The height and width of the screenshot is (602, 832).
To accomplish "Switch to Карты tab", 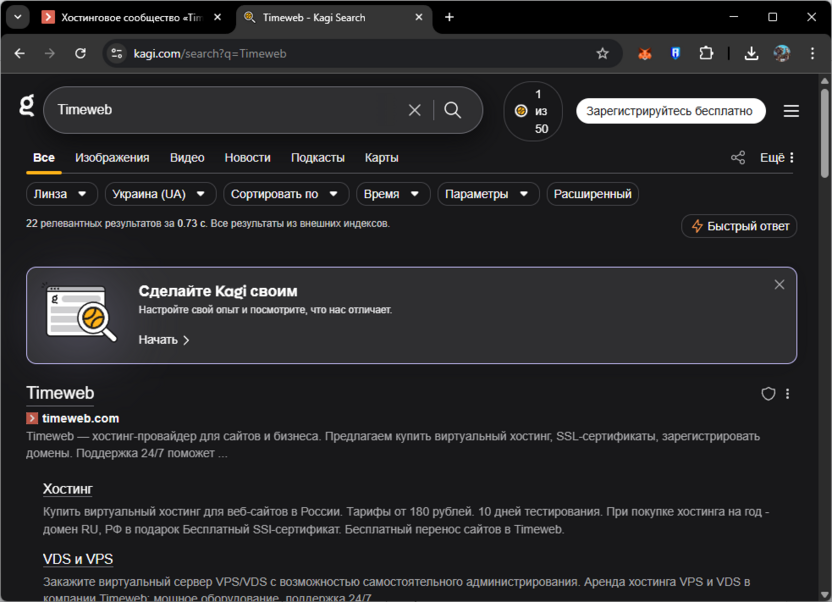I will (382, 158).
